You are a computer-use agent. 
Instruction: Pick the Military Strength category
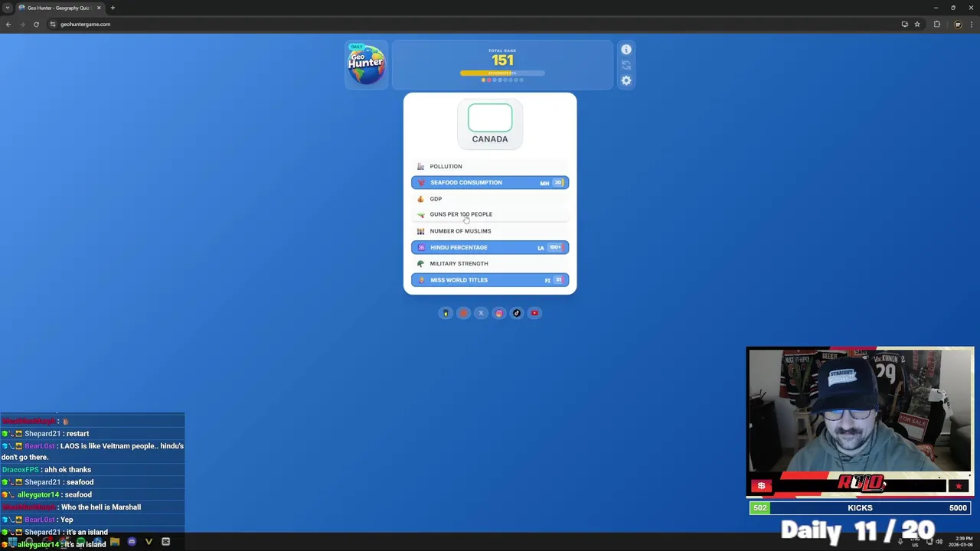[490, 263]
